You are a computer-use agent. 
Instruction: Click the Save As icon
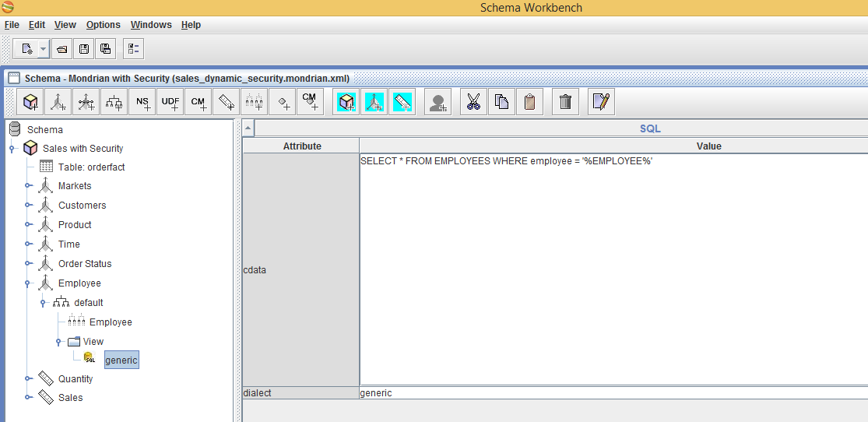105,49
